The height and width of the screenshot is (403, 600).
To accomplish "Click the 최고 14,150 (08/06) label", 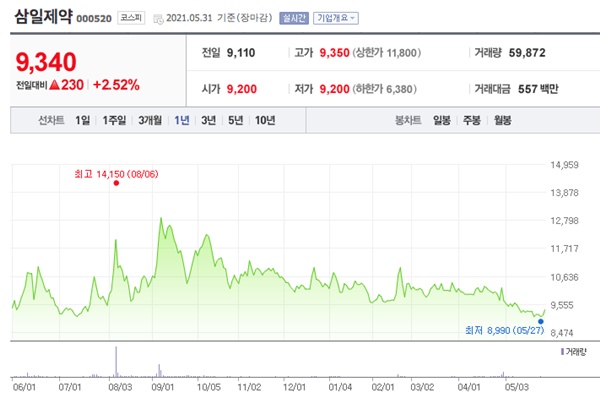I will pos(116,175).
